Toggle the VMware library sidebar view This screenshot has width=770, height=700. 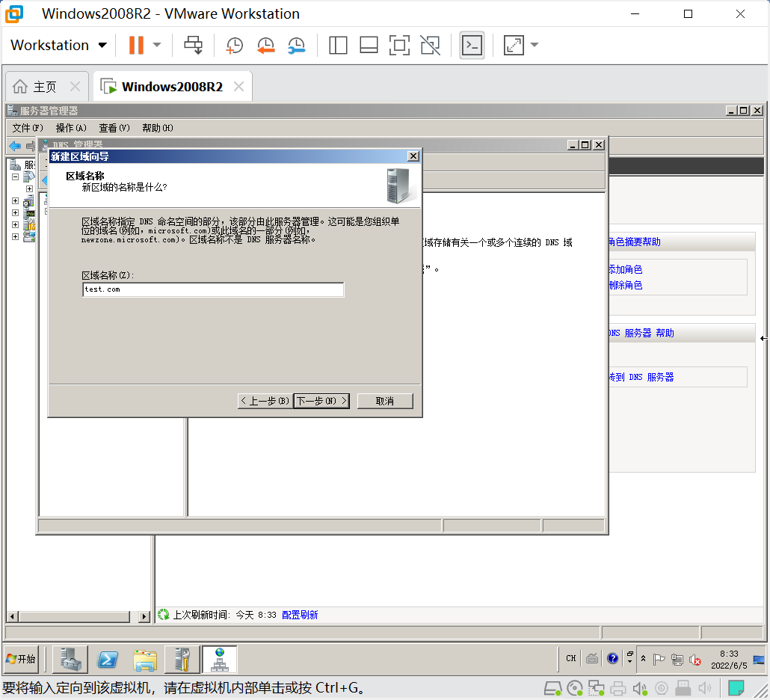[338, 45]
